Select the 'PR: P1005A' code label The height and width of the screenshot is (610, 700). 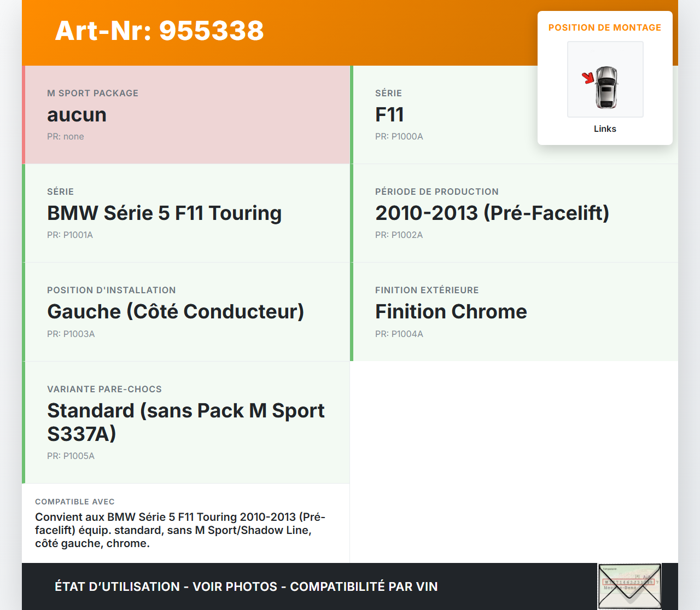point(71,456)
